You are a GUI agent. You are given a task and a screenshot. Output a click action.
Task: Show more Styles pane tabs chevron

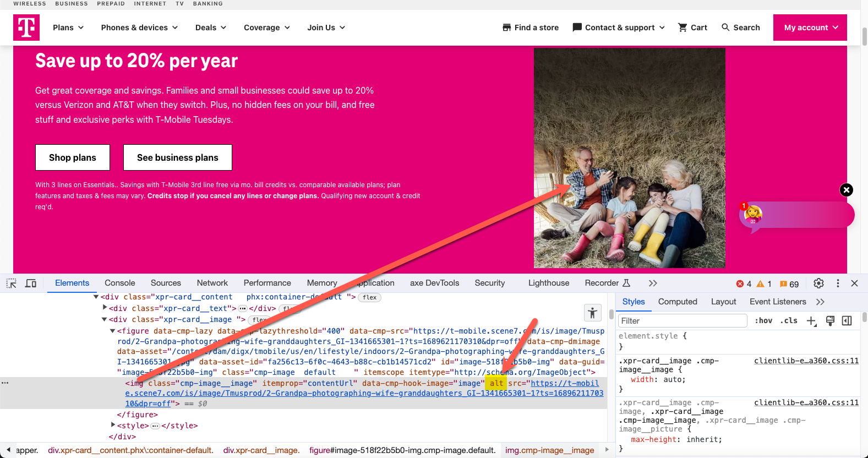pos(820,302)
